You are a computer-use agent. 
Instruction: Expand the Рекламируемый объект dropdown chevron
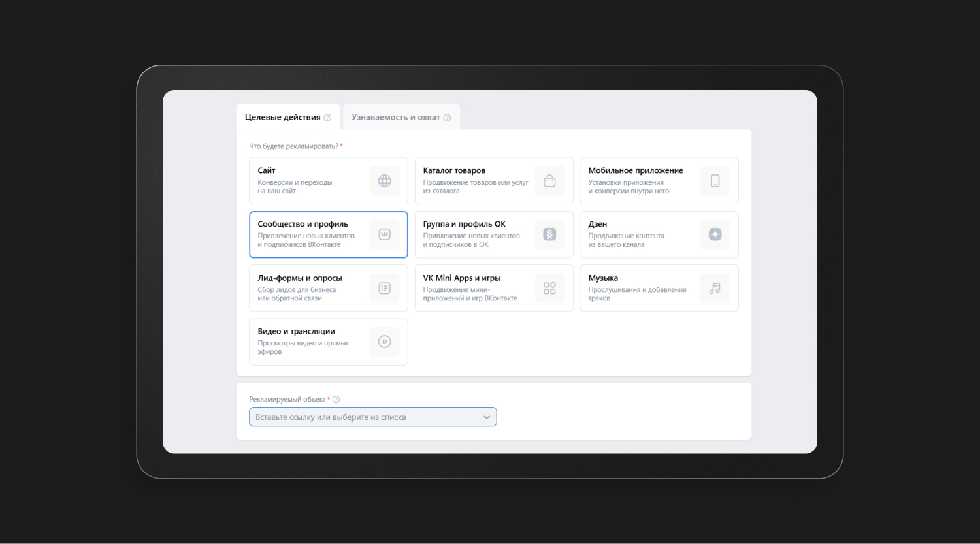pyautogui.click(x=487, y=417)
